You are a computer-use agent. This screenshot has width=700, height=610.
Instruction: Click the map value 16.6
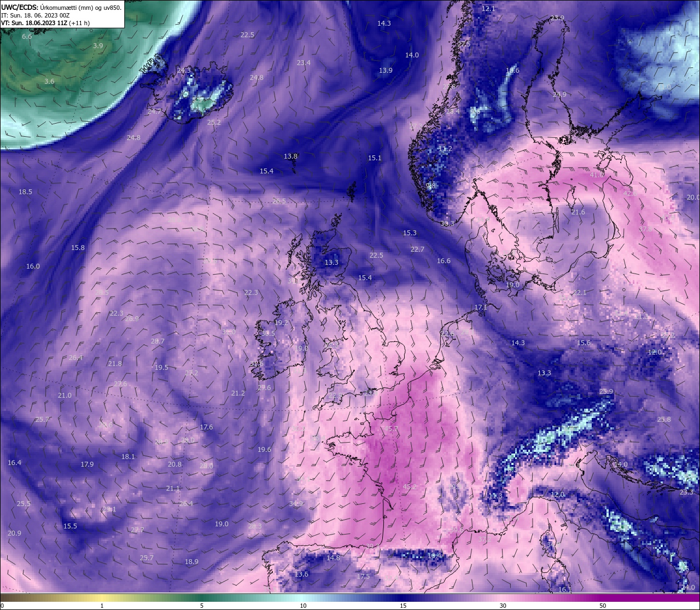click(x=444, y=261)
